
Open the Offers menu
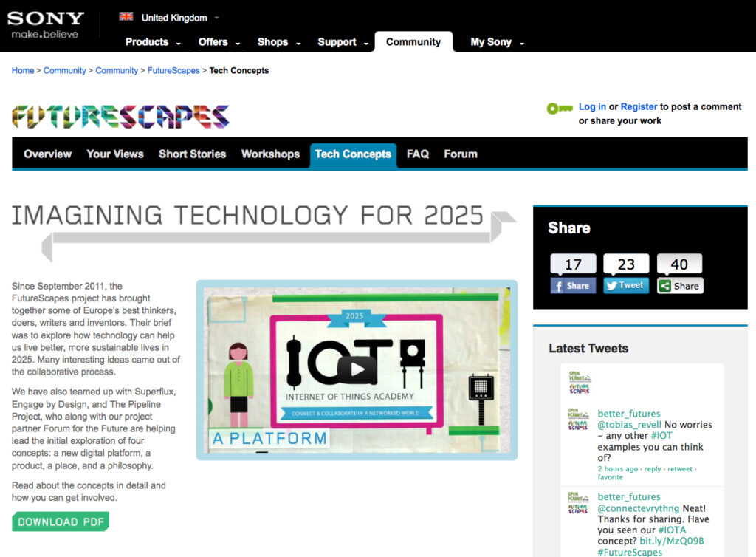point(213,42)
